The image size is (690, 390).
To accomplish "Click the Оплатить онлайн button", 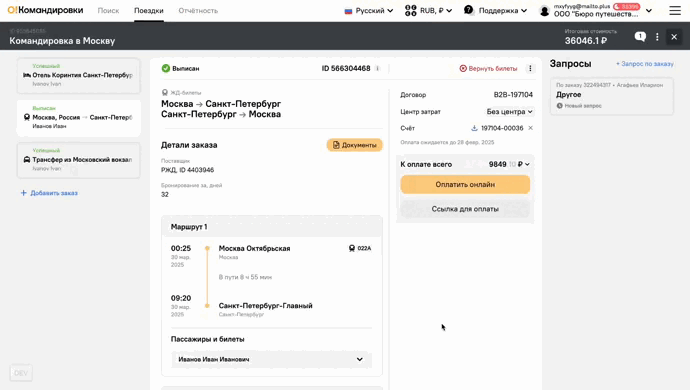I will pos(465,184).
